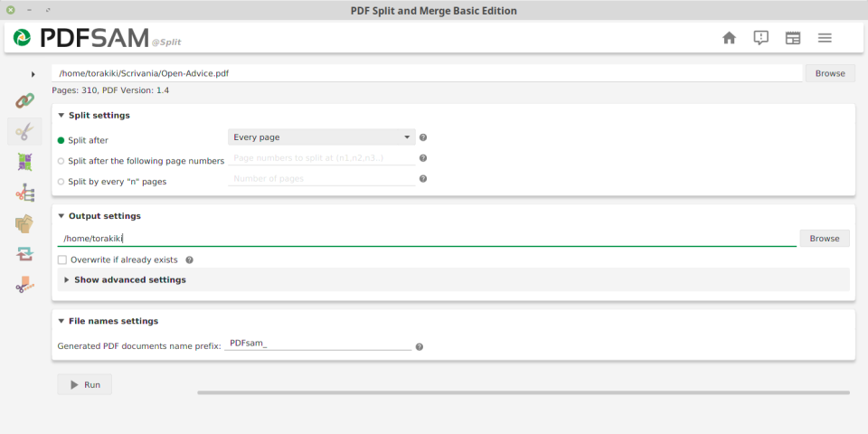Select Split by every "n" pages radio

click(x=61, y=182)
